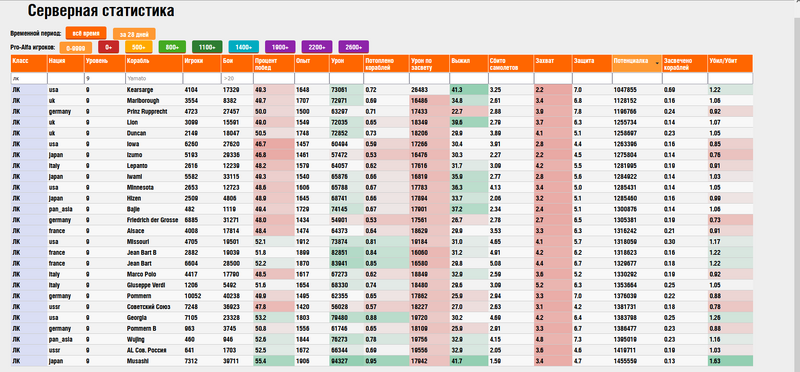Focus the Бои filter field showing >20
The image size is (800, 372).
click(237, 79)
